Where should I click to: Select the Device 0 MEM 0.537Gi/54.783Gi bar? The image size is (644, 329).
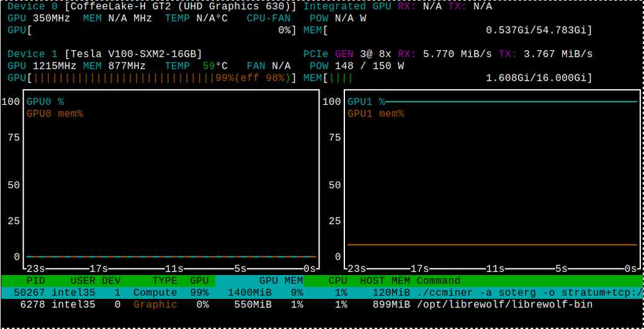[x=448, y=30]
